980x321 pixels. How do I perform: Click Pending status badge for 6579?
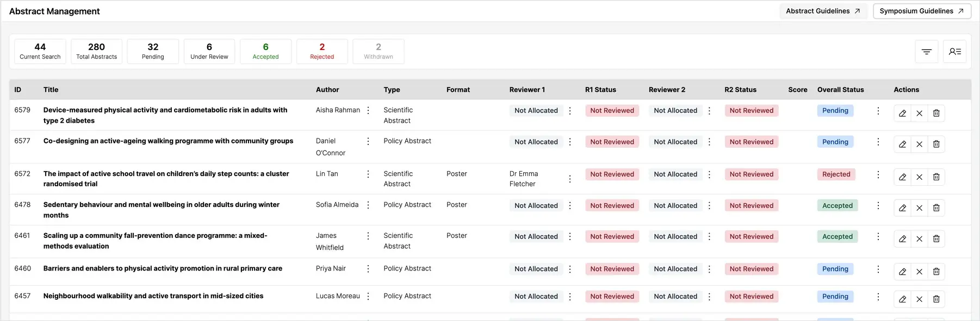[835, 110]
